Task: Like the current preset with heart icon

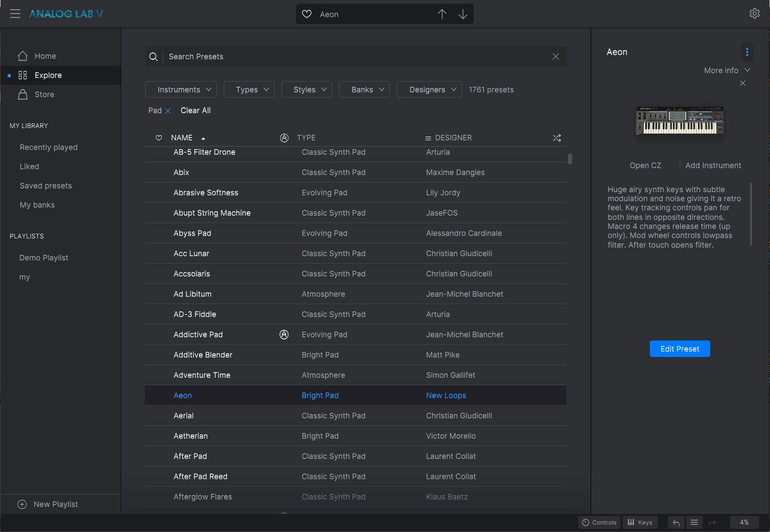Action: coord(307,14)
